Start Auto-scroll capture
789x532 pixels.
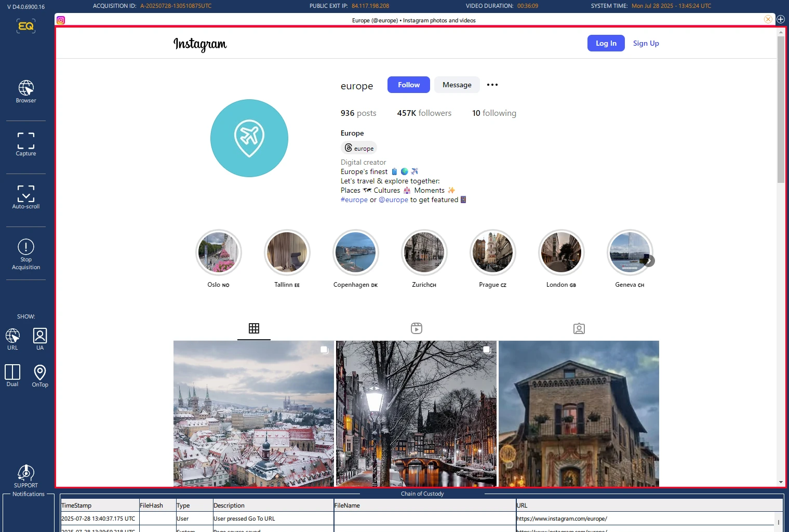26,197
